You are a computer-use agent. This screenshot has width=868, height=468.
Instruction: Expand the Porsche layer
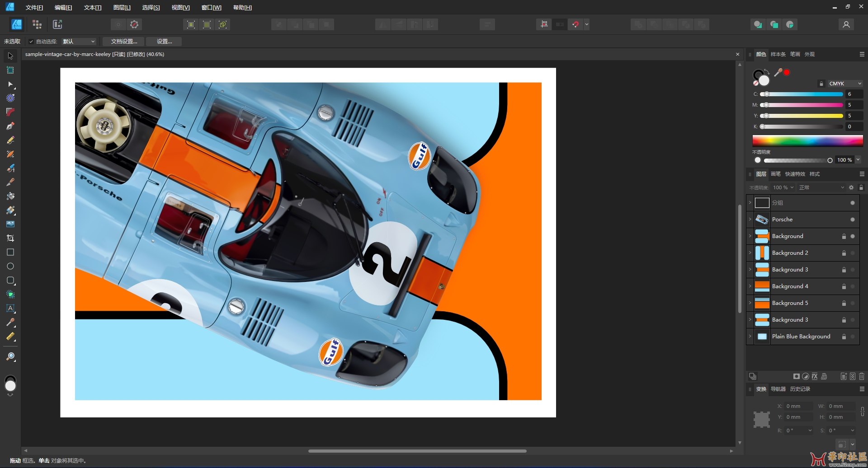pos(750,220)
